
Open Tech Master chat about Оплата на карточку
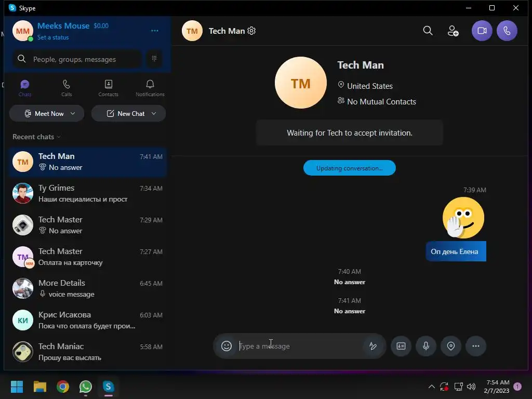[87, 257]
